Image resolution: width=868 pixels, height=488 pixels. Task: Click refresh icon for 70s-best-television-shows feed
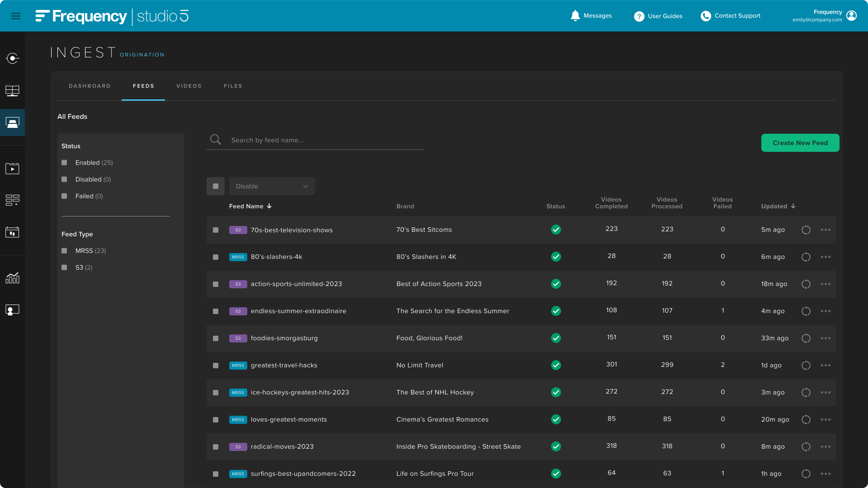click(806, 230)
